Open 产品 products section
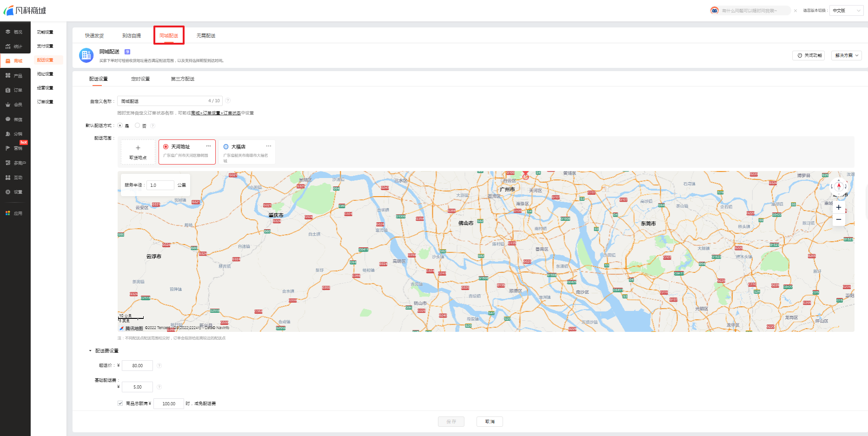The width and height of the screenshot is (868, 436). pyautogui.click(x=15, y=76)
